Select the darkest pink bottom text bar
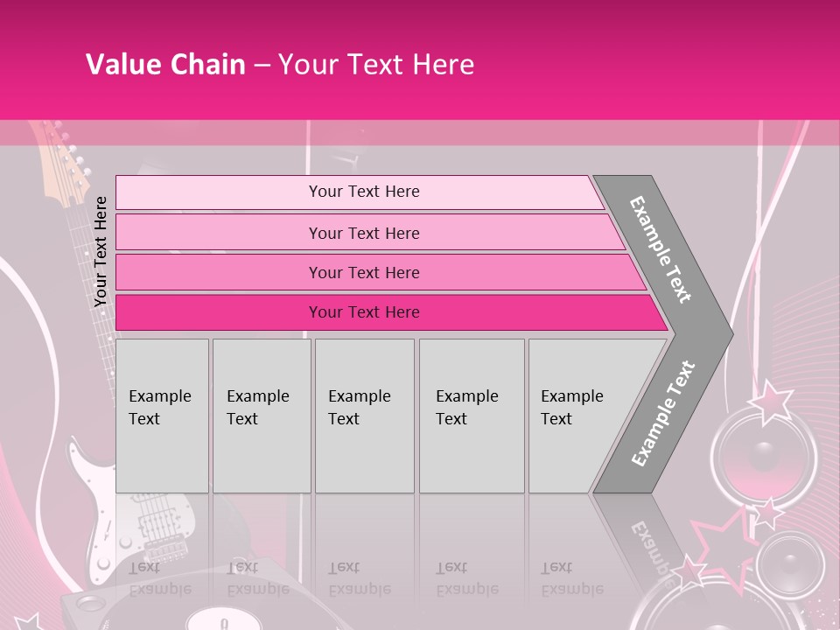The height and width of the screenshot is (630, 840). tap(363, 312)
